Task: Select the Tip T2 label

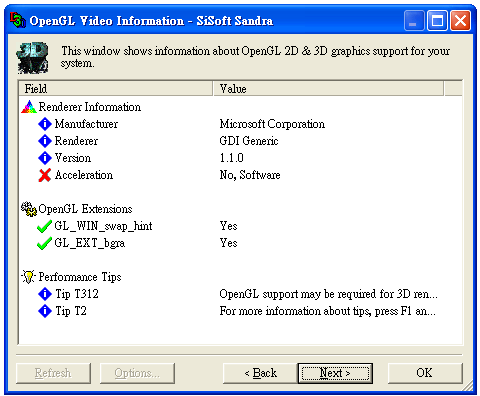Action: click(x=71, y=311)
